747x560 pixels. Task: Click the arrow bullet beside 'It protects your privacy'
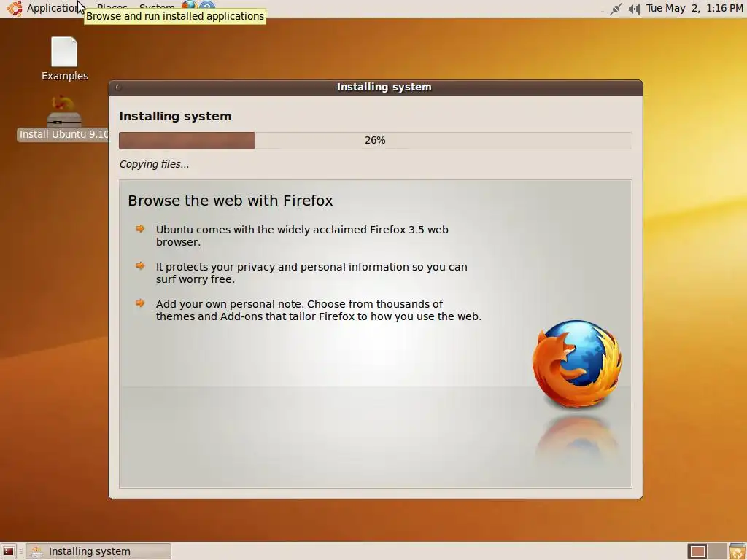click(x=140, y=265)
